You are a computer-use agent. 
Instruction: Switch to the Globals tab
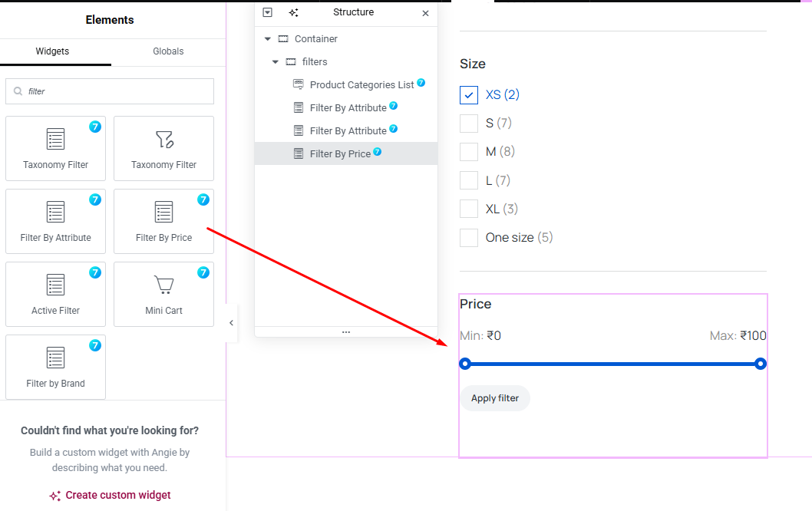coord(168,51)
